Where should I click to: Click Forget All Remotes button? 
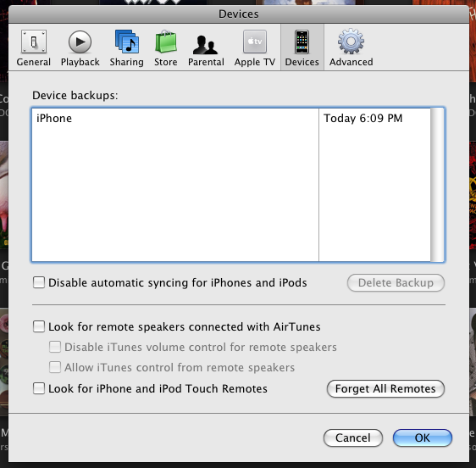385,388
